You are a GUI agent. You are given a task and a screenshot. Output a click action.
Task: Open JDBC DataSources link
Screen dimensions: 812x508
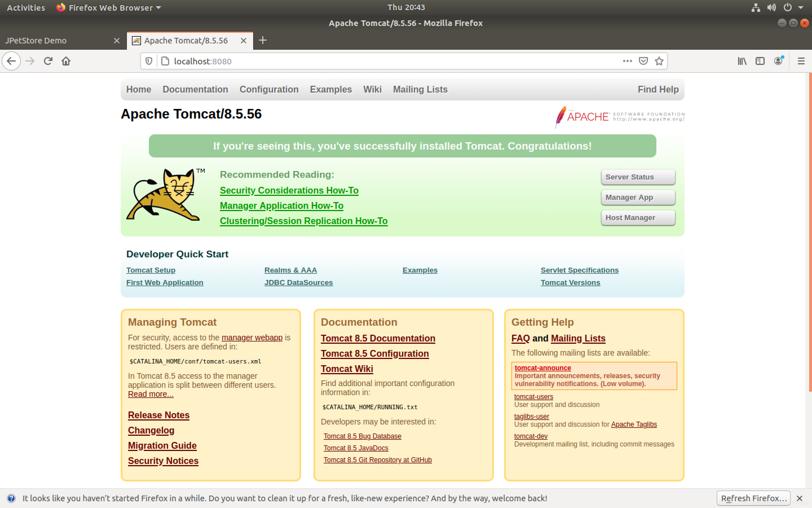(x=299, y=283)
